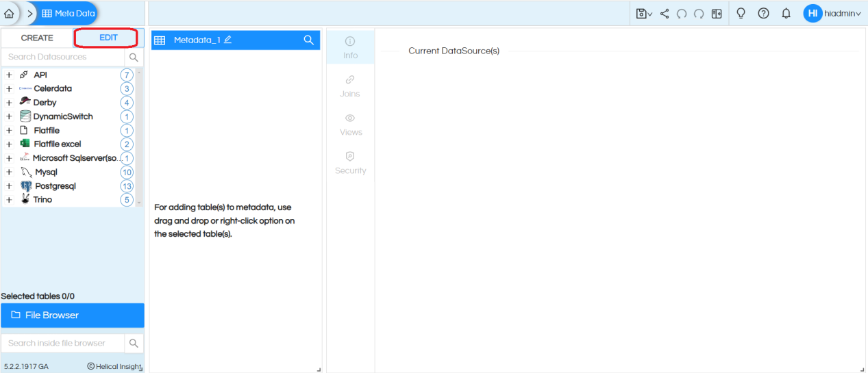Switch to the EDIT tab
868x373 pixels.
(108, 38)
